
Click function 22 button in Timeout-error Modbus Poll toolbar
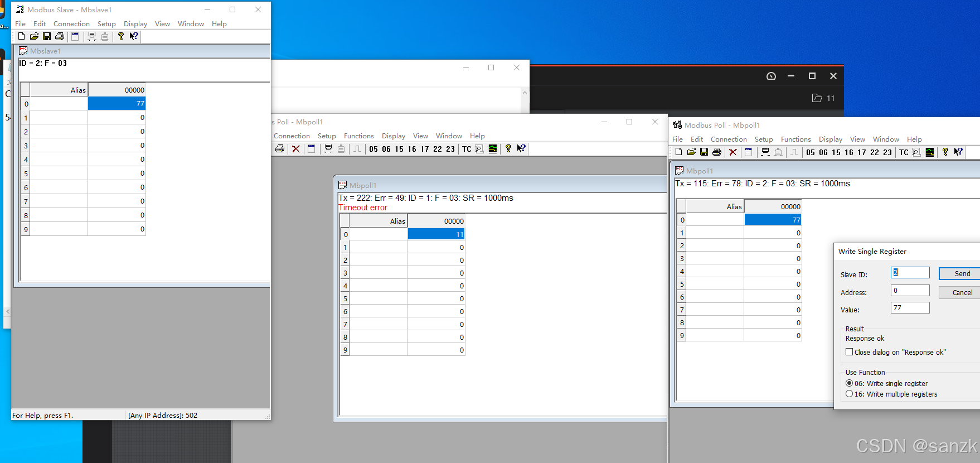click(x=438, y=149)
